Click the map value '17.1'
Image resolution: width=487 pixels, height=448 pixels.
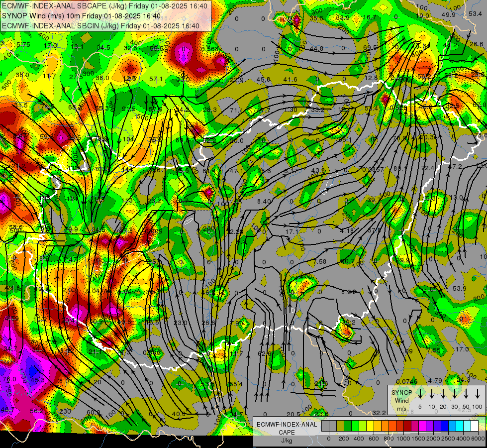(292, 231)
